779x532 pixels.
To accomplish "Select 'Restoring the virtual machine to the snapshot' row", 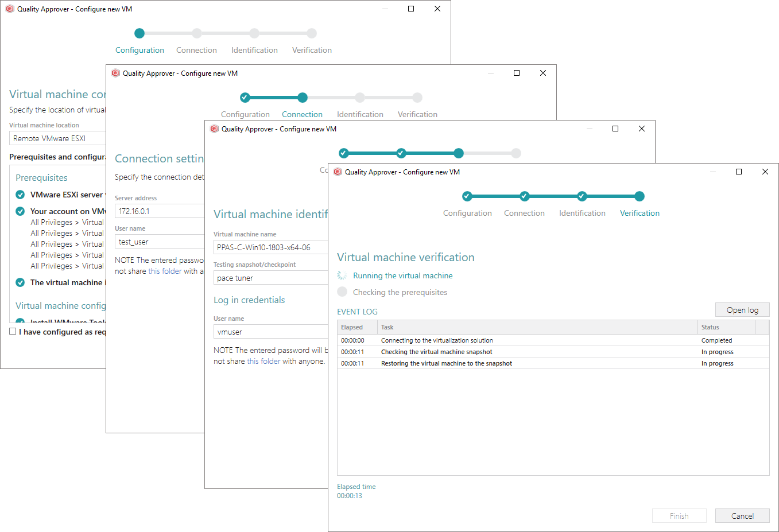I will pyautogui.click(x=553, y=363).
